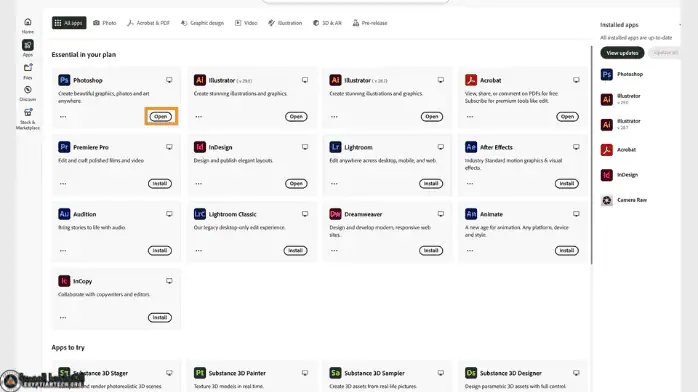
Task: Go to Home in the sidebar
Action: [x=28, y=25]
